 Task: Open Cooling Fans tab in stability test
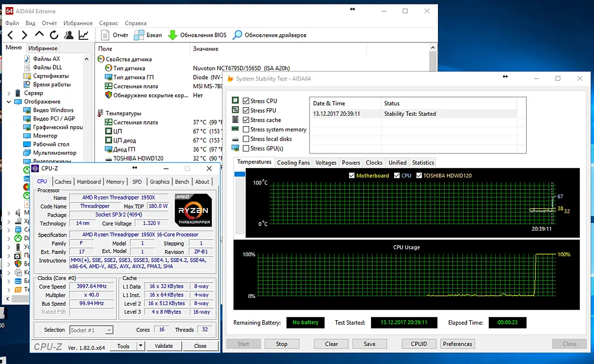pyautogui.click(x=293, y=163)
